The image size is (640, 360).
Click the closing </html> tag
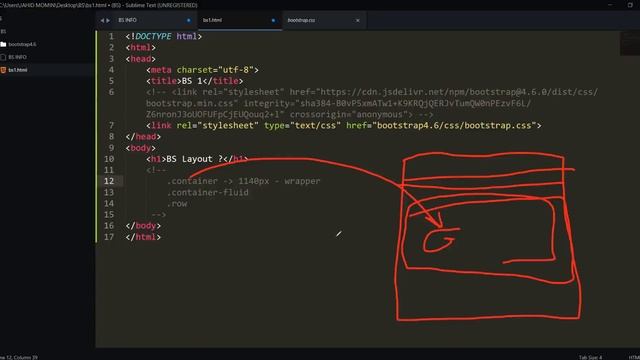tap(143, 237)
